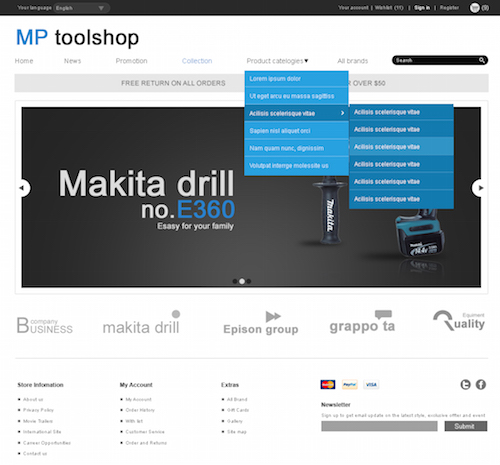Open the News menu item

[73, 61]
